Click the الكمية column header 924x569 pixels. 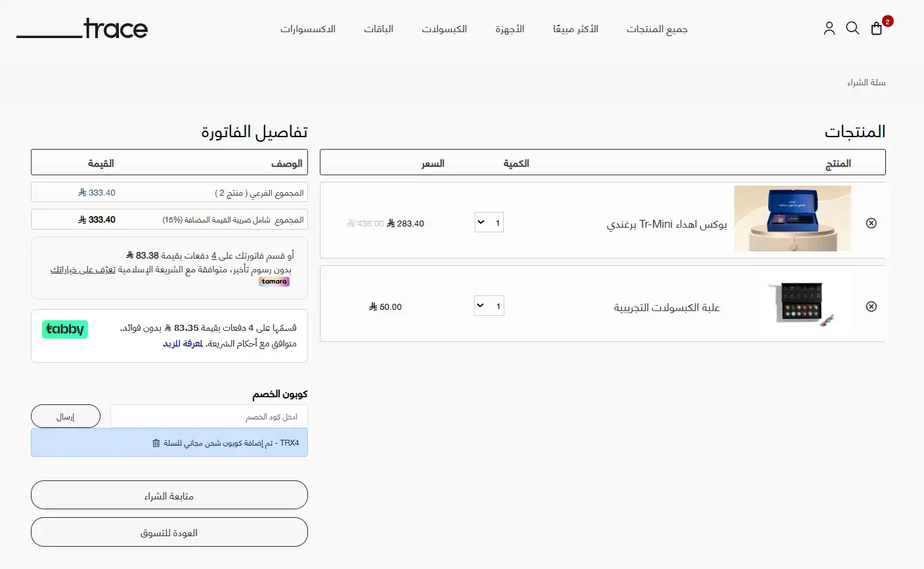[x=516, y=163]
